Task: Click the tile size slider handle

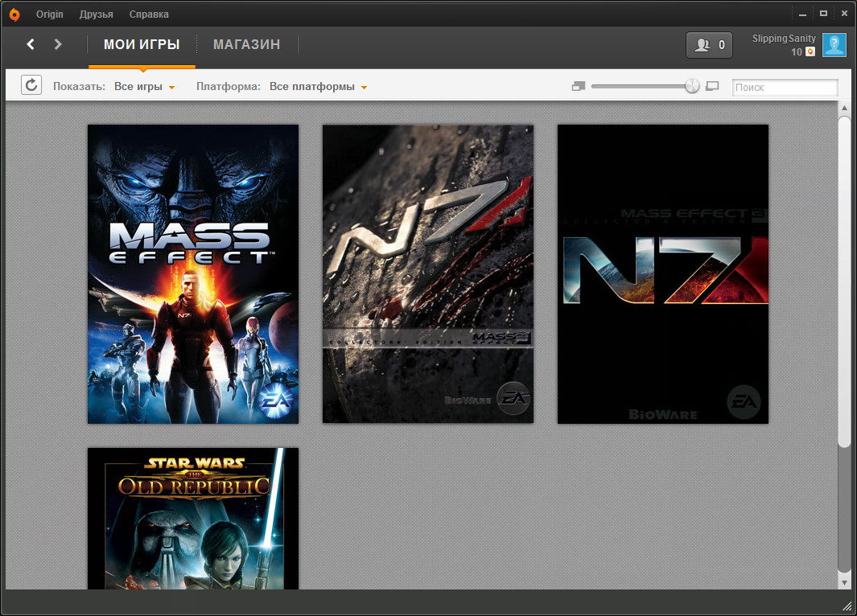Action: pos(692,86)
